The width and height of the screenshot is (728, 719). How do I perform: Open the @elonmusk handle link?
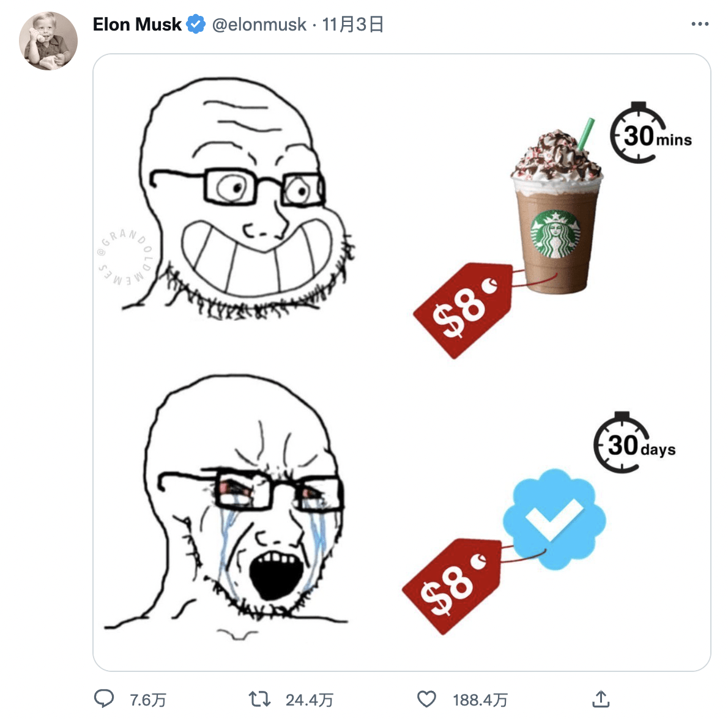(259, 24)
